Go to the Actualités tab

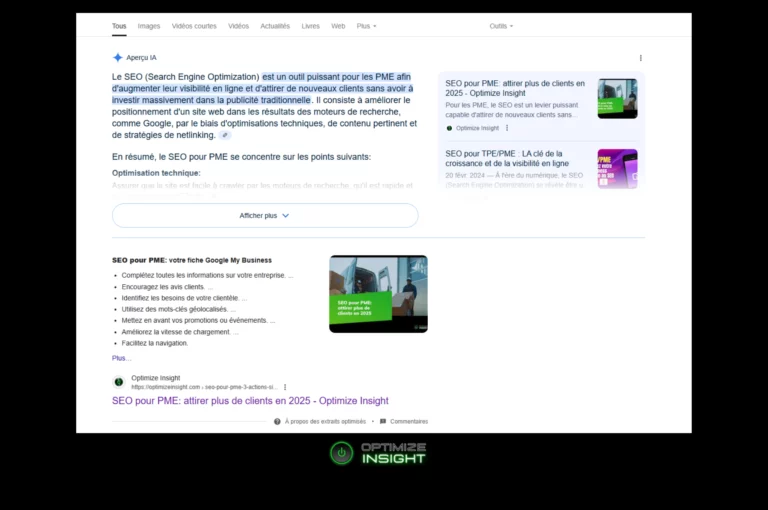click(x=275, y=26)
